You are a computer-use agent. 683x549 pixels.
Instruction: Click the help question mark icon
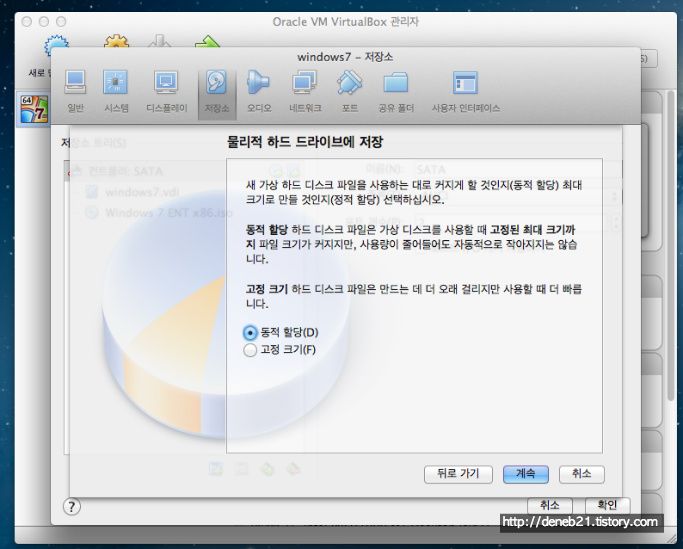point(72,506)
